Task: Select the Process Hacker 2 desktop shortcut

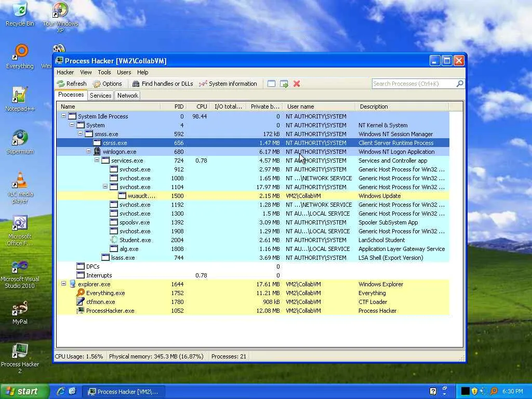Action: [x=20, y=358]
